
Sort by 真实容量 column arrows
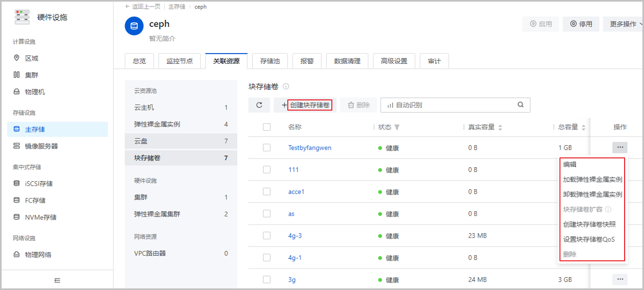pyautogui.click(x=500, y=128)
